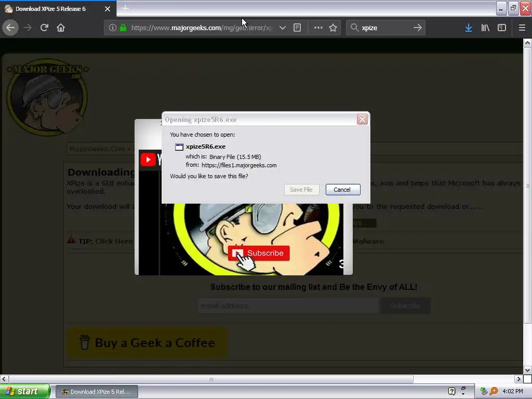This screenshot has height=399, width=532.
Task: Go back using the browser back arrow
Action: coord(10,28)
